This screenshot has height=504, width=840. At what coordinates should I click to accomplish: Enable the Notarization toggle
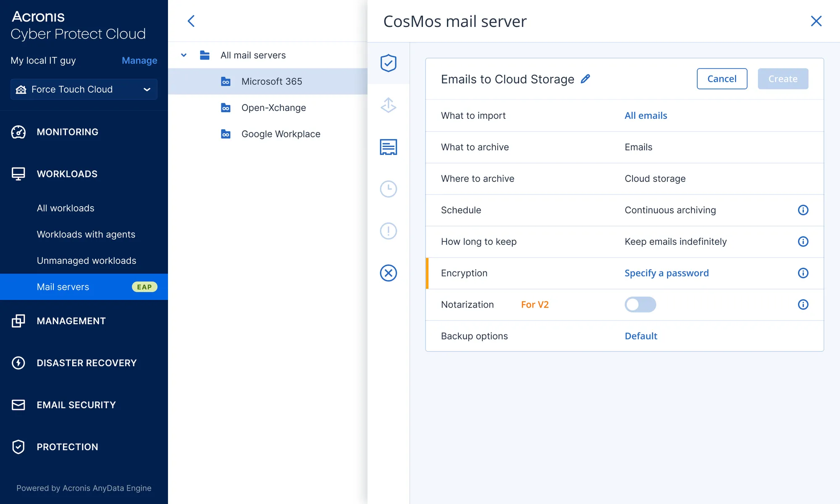coord(640,304)
